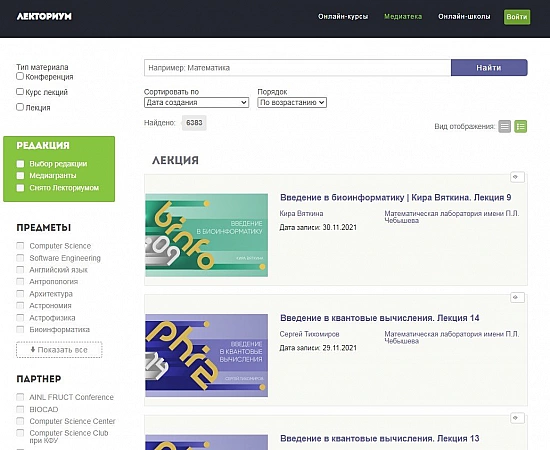Open the purple quantum computing Лекция 14 thumbnail
Image resolution: width=550 pixels, height=450 pixels.
[x=207, y=355]
